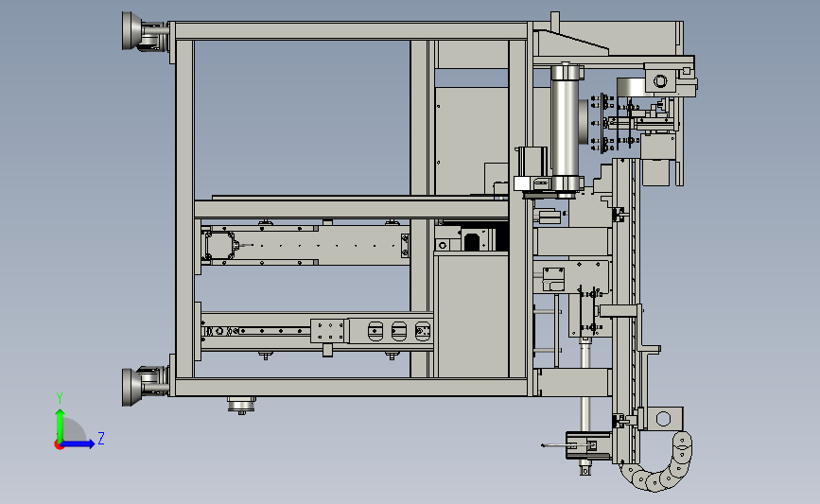The image size is (820, 504).
Task: Click the Z axis label
Action: tap(101, 438)
